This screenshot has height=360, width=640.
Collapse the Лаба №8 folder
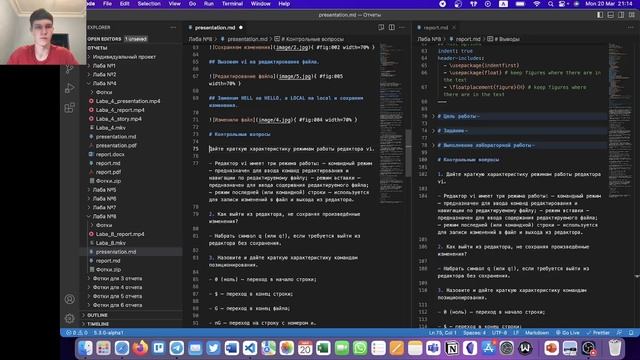(104, 216)
